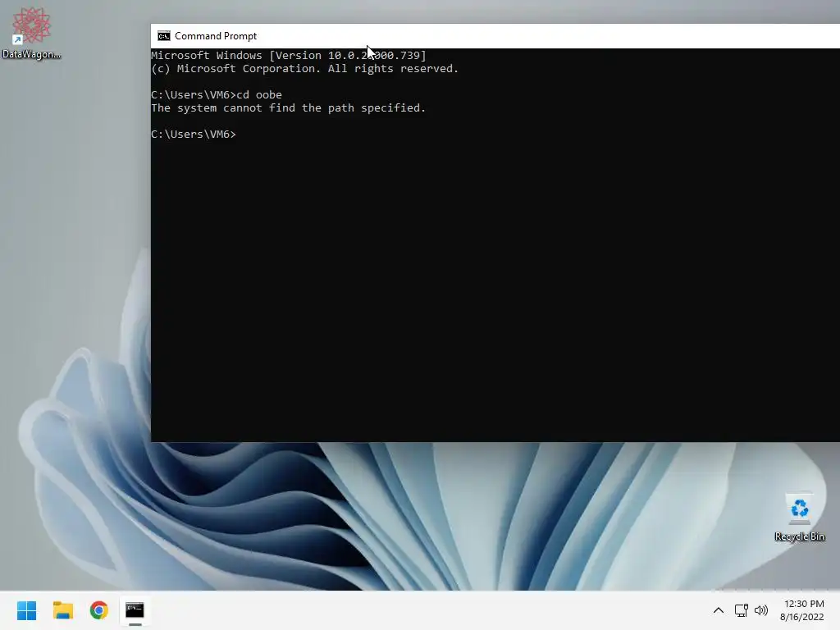Click the Microsoft Windows version line
The image size is (840, 630).
coord(289,56)
